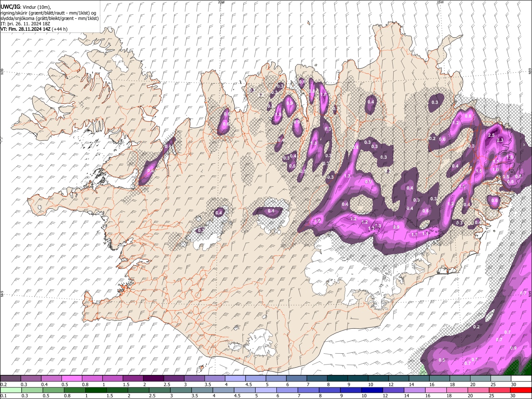This screenshot has height=399, width=532.
Task: Click the '15W' longitude label
Action: coord(440,2)
